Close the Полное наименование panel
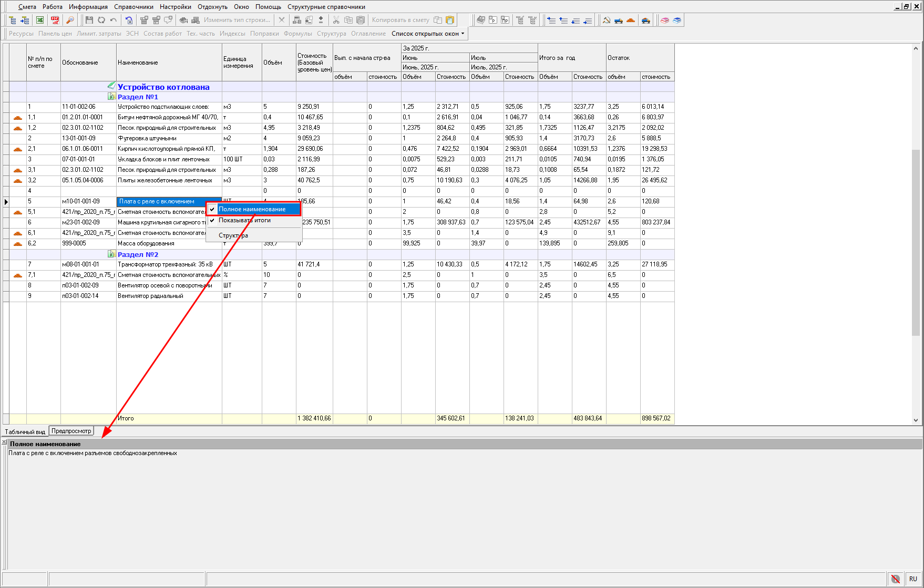The width and height of the screenshot is (924, 588). point(4,442)
